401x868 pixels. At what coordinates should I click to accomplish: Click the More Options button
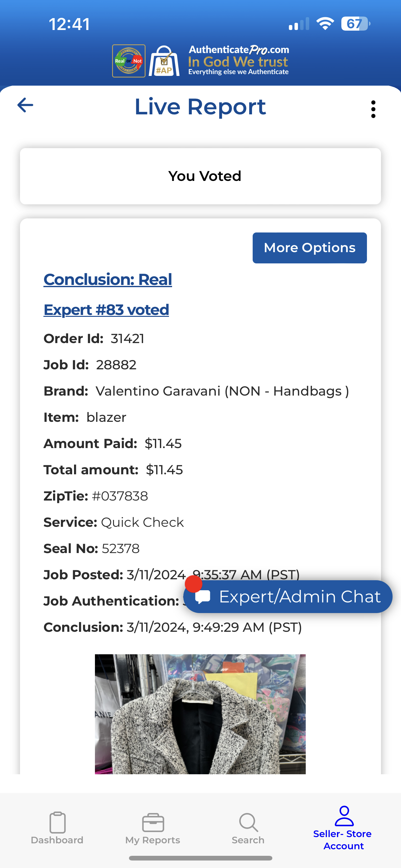click(x=309, y=248)
